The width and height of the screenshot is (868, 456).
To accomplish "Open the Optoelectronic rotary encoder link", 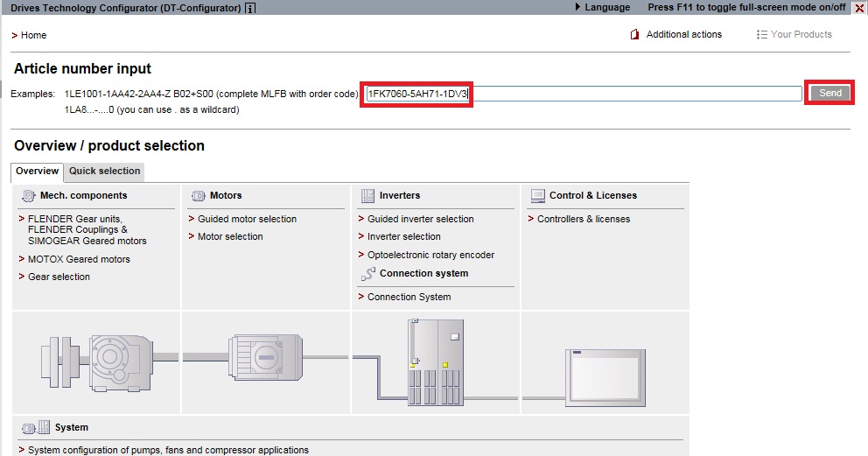I will click(x=430, y=255).
